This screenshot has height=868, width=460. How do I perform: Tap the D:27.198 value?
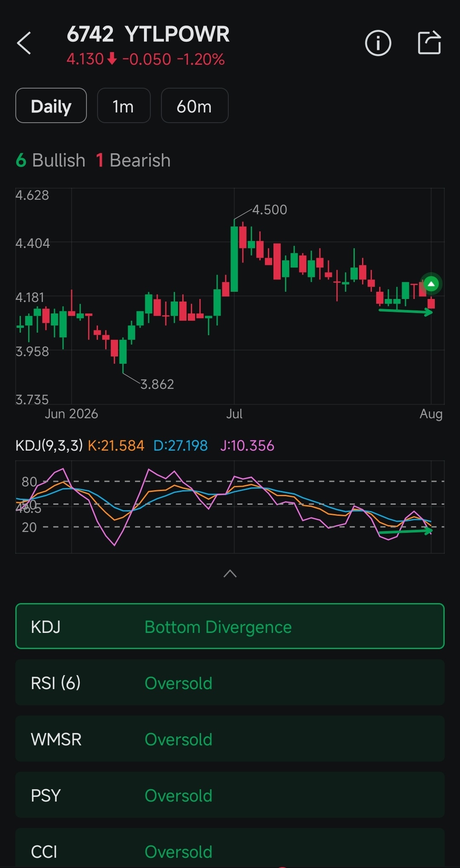[181, 445]
